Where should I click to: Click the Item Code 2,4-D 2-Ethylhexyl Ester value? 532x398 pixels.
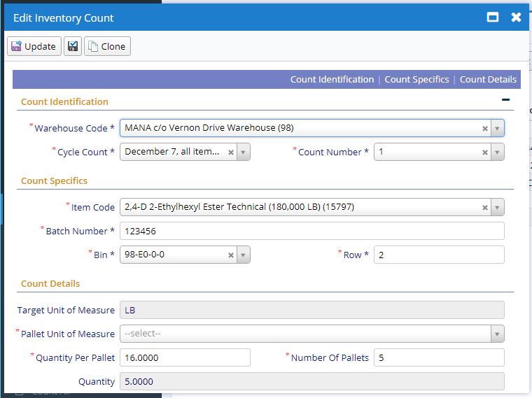[239, 207]
